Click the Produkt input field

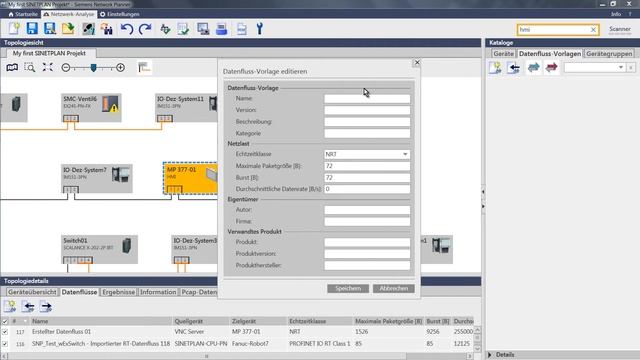point(367,242)
